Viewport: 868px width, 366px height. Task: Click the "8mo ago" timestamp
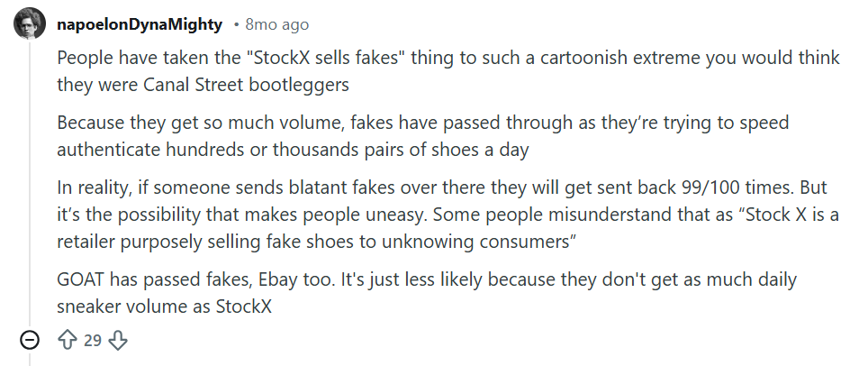(276, 24)
